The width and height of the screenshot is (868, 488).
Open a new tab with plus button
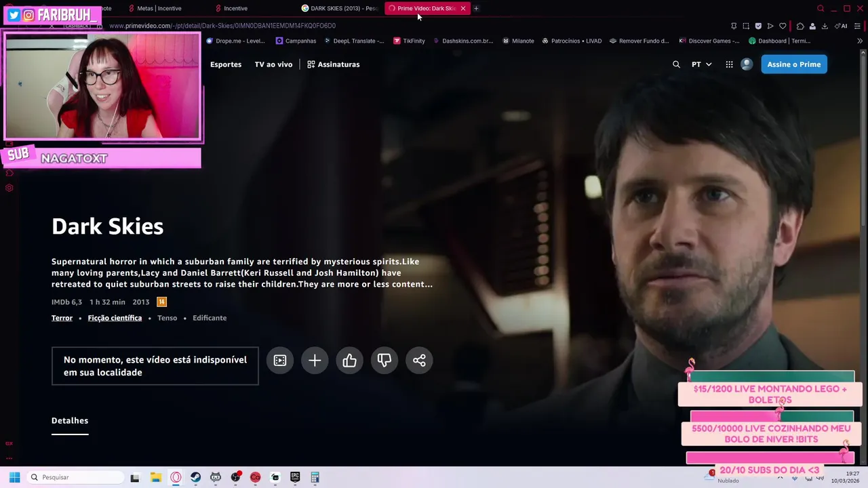click(x=476, y=8)
